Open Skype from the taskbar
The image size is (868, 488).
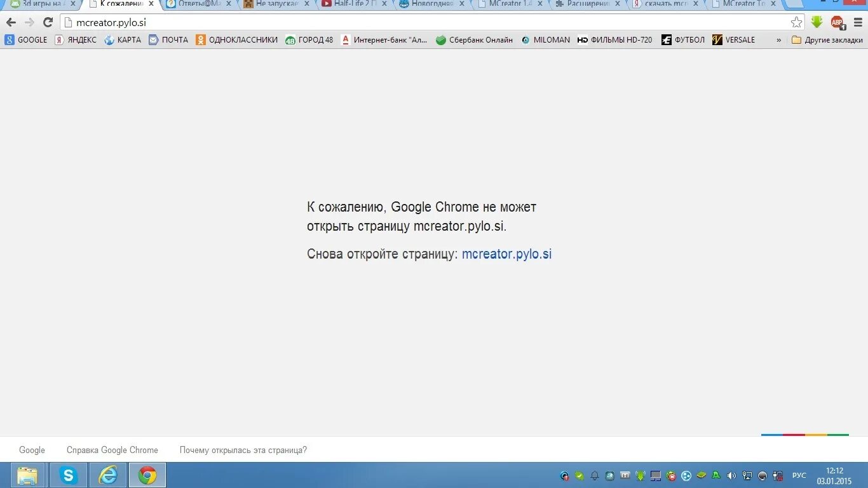(x=69, y=475)
